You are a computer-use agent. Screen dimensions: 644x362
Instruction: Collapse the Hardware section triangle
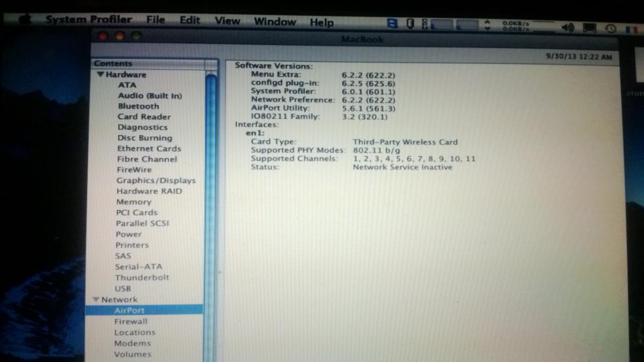pyautogui.click(x=100, y=75)
